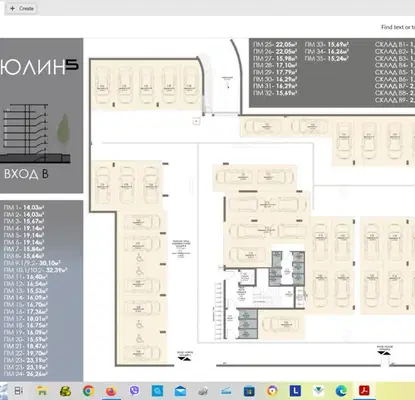
Task: Click the Find text search field
Action: [398, 27]
